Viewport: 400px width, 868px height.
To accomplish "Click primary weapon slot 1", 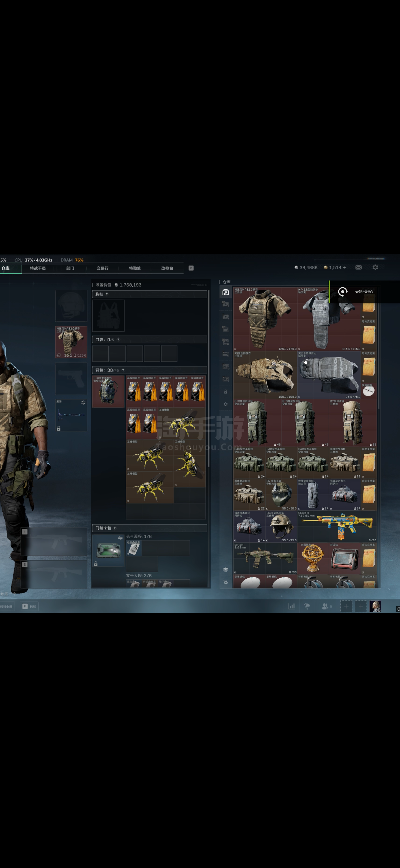I will [54, 542].
